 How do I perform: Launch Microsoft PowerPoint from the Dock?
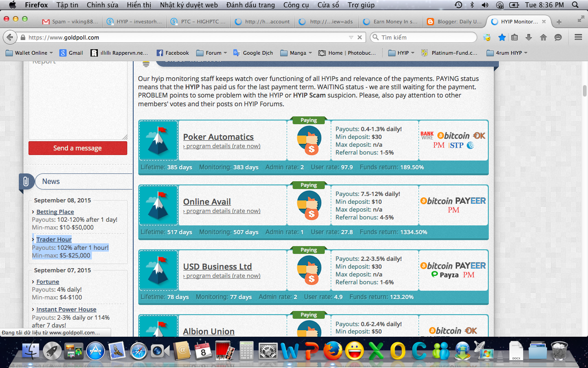click(x=312, y=351)
